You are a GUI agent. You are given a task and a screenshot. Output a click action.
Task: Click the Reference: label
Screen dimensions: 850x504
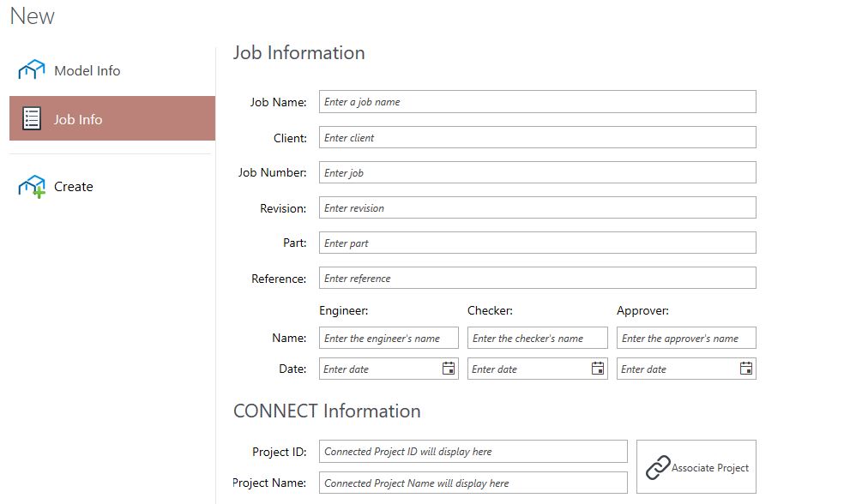point(279,279)
